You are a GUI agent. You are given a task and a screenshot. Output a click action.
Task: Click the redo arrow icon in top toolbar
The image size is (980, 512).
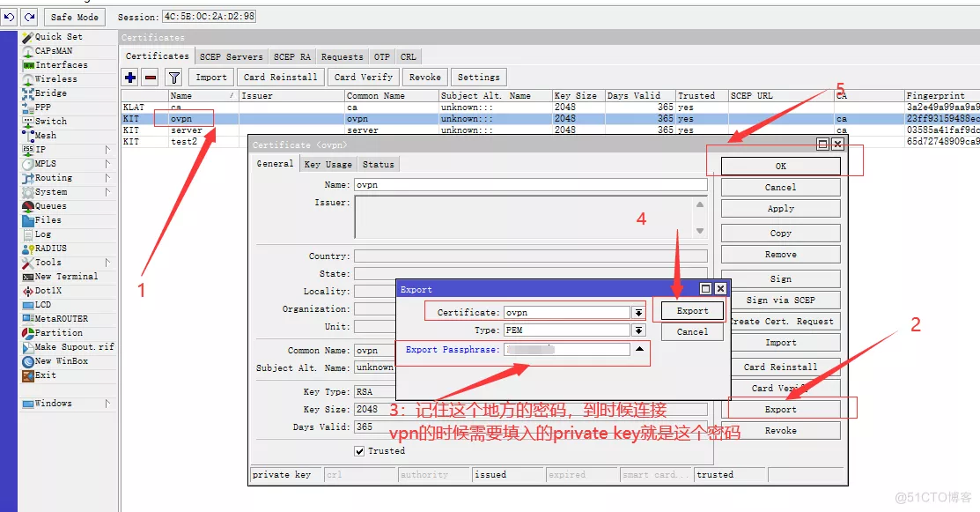point(29,17)
